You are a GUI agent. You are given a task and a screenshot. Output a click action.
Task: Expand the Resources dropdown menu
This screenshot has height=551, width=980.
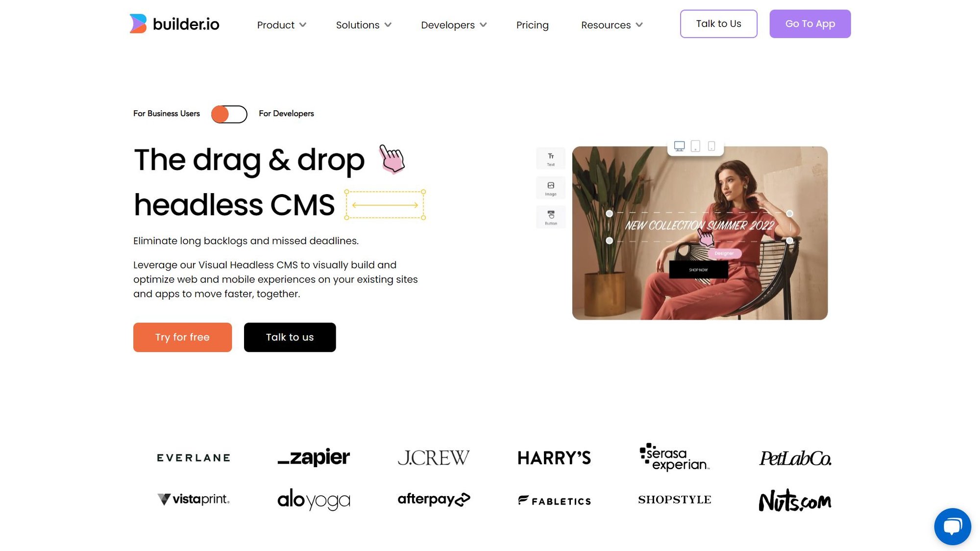tap(612, 25)
